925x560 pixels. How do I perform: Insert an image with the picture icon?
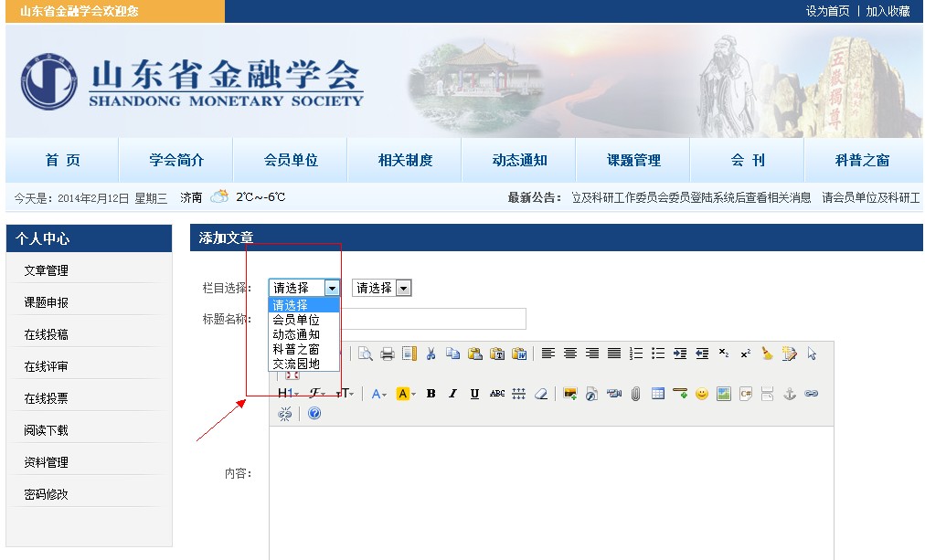[569, 394]
